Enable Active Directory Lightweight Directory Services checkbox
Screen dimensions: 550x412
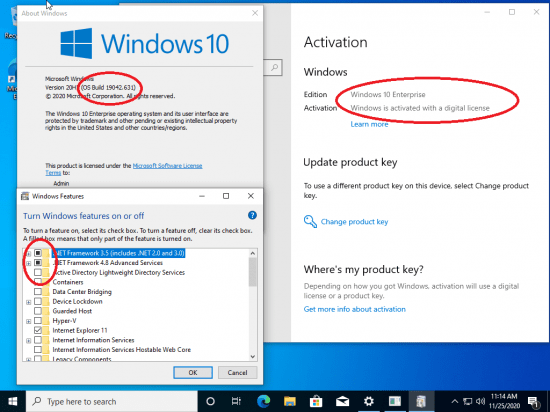click(38, 272)
